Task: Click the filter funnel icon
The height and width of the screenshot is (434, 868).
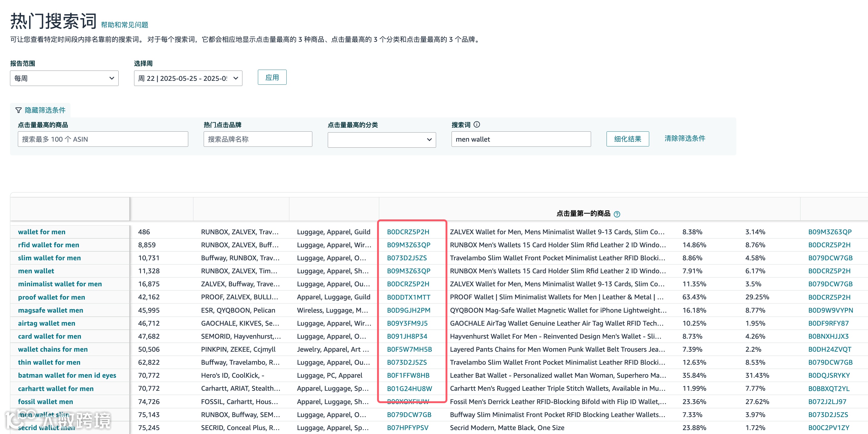Action: [x=18, y=110]
